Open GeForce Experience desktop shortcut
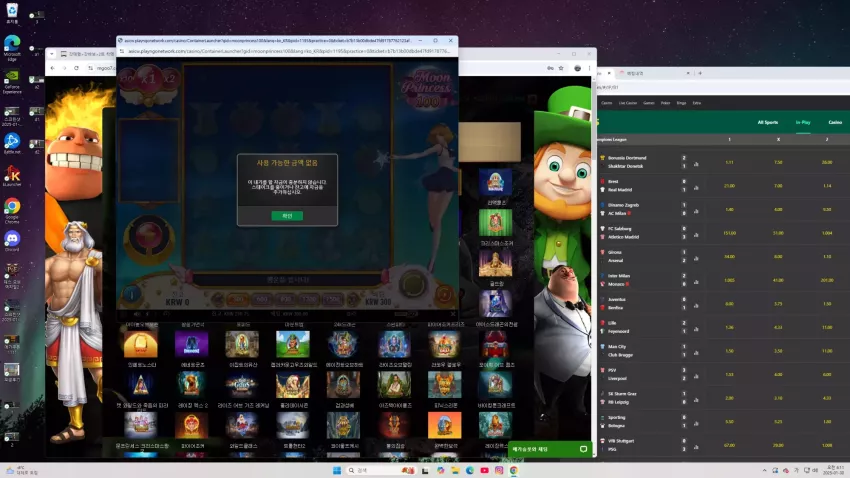850x478 pixels. coord(12,81)
